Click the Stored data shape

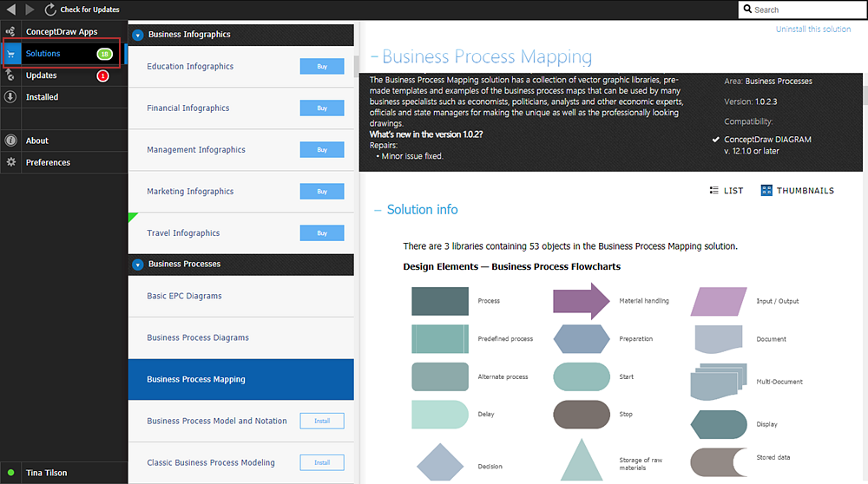(719, 461)
